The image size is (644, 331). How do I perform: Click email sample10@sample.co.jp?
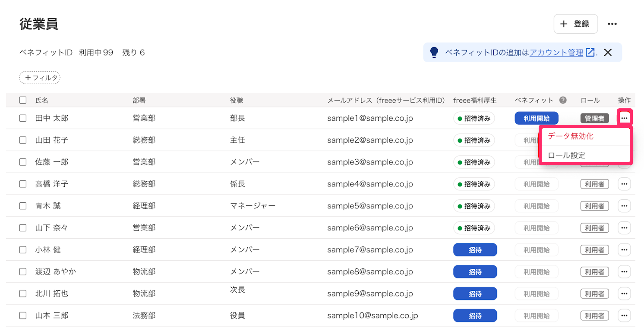click(x=373, y=316)
